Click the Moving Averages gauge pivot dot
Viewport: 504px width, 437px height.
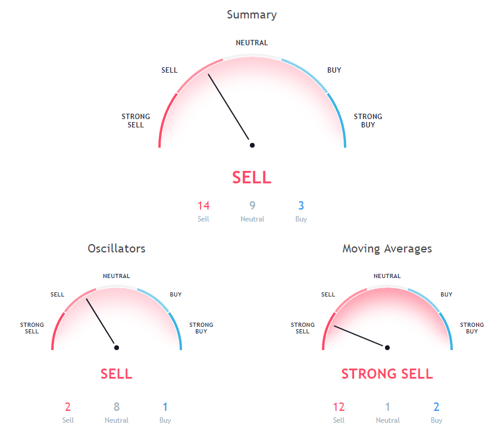coord(387,347)
